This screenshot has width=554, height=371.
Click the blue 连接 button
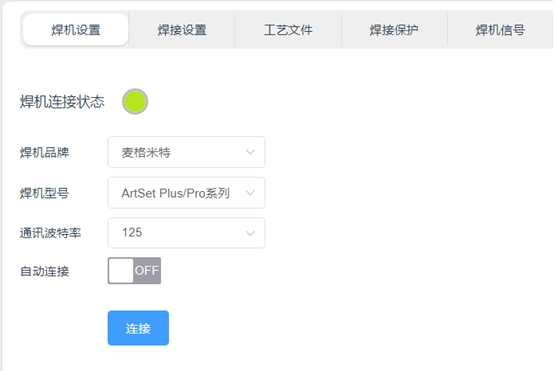click(x=138, y=328)
